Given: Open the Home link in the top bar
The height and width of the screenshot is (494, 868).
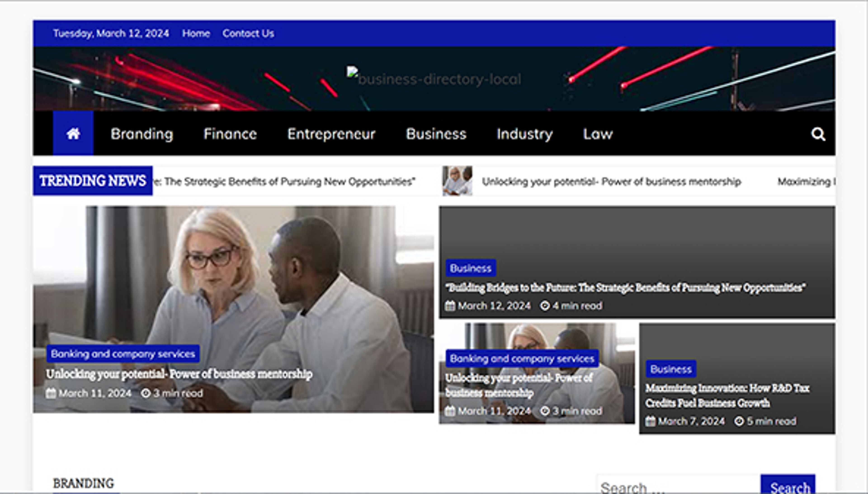Looking at the screenshot, I should (196, 33).
